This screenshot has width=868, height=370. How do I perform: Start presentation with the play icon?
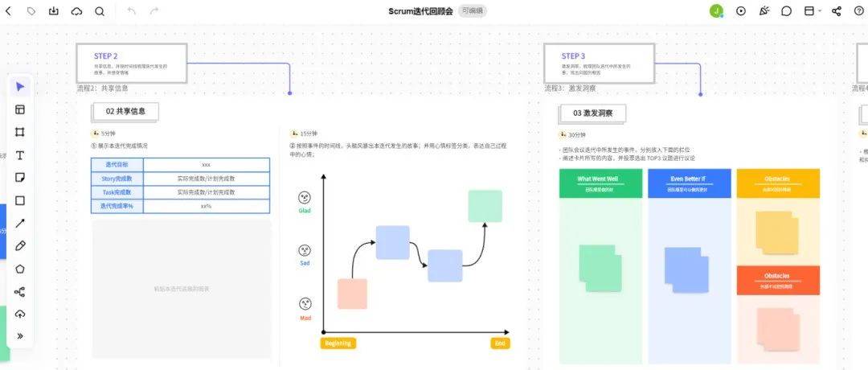pos(741,11)
